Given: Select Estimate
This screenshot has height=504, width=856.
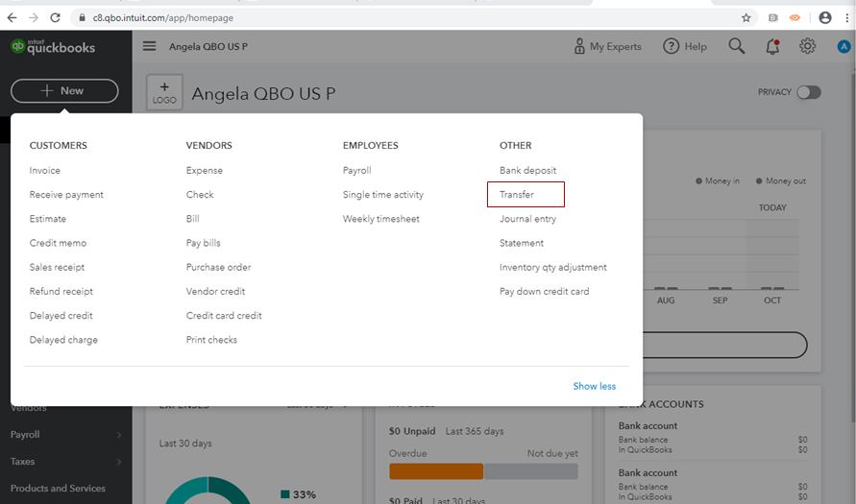Looking at the screenshot, I should coord(47,219).
